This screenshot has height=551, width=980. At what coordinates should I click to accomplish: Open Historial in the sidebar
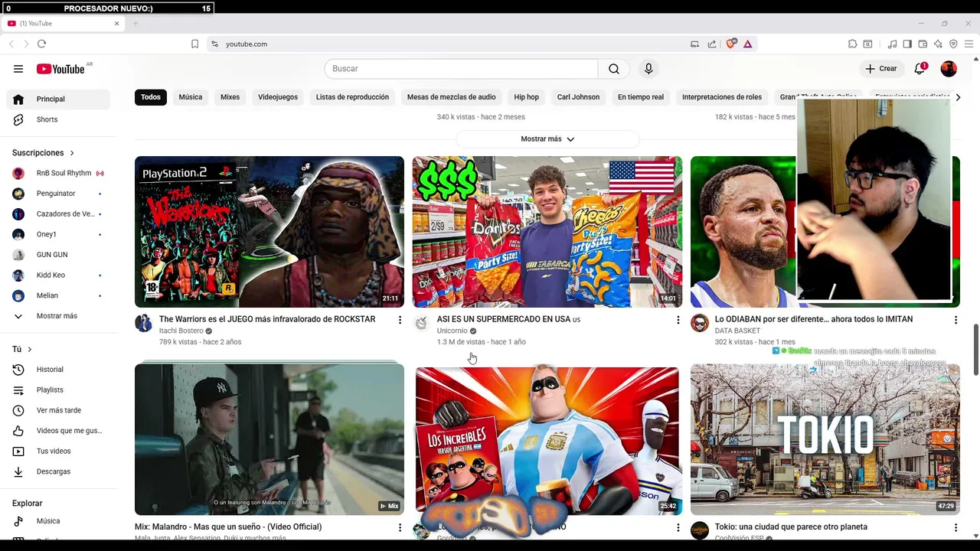coord(58,370)
